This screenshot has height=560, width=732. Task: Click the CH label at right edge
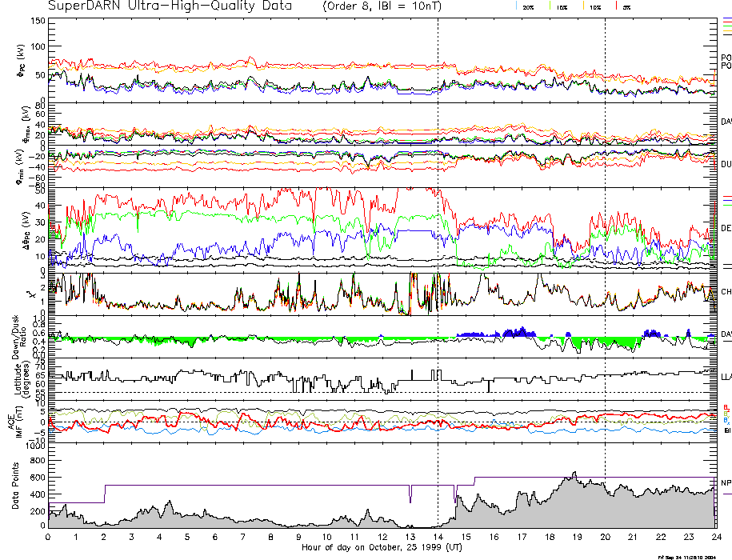click(726, 293)
